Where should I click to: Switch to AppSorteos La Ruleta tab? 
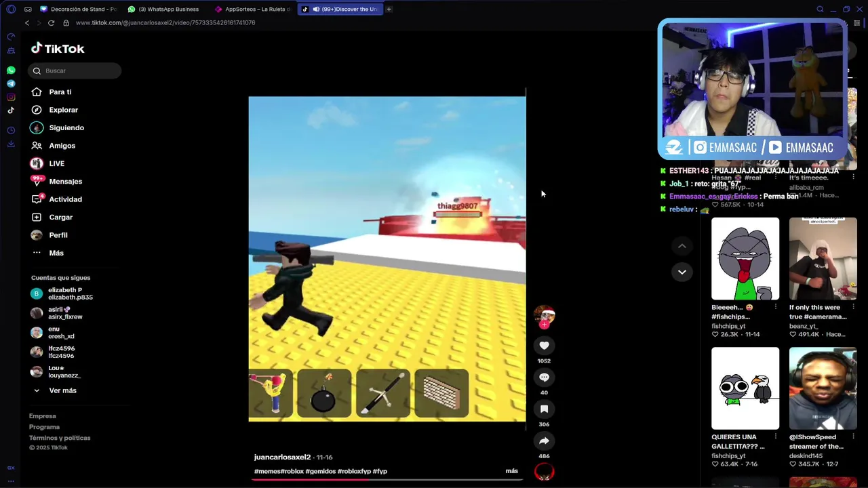tap(254, 9)
